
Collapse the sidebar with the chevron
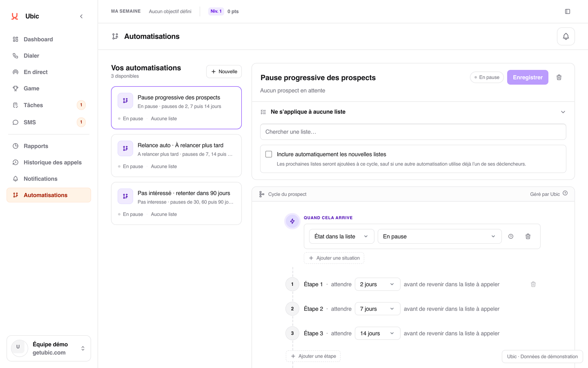pyautogui.click(x=81, y=16)
